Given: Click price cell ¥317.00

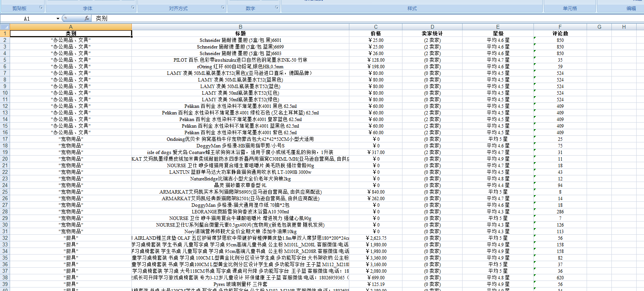Looking at the screenshot, I should point(376,152).
